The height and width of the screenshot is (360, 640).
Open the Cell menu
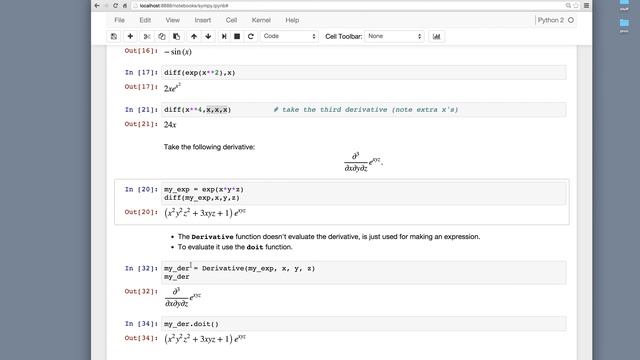tap(231, 20)
